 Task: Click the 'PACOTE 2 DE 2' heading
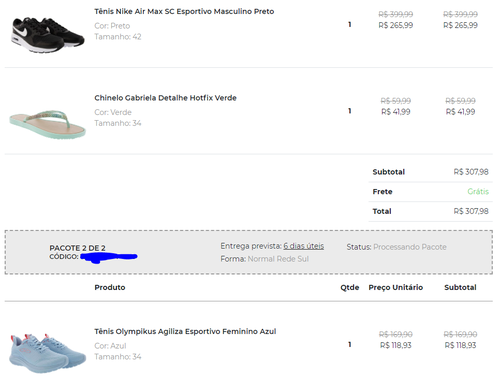[77, 248]
